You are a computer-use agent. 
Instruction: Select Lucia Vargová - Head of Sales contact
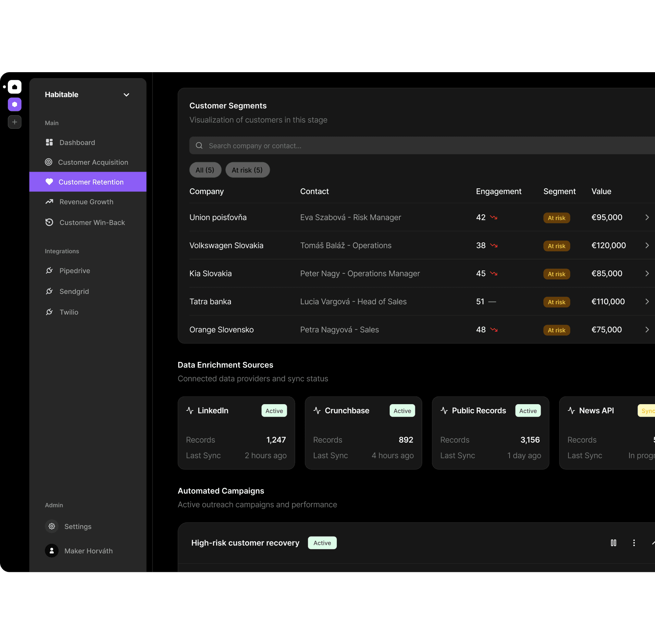point(353,302)
